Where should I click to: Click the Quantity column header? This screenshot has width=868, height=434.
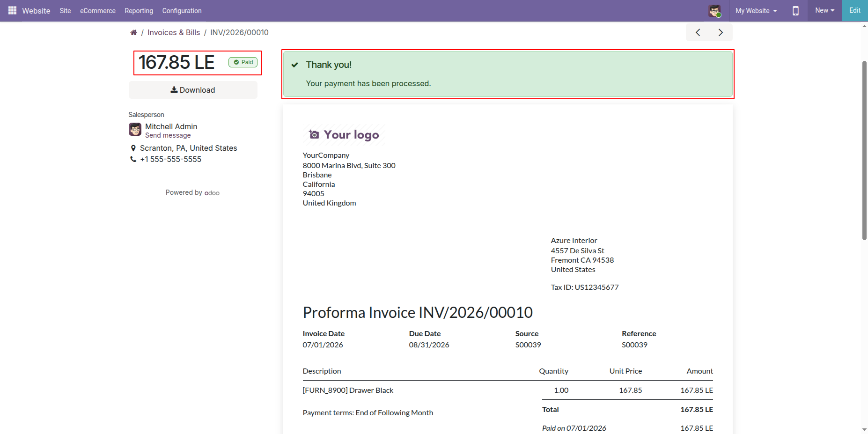[x=553, y=371]
